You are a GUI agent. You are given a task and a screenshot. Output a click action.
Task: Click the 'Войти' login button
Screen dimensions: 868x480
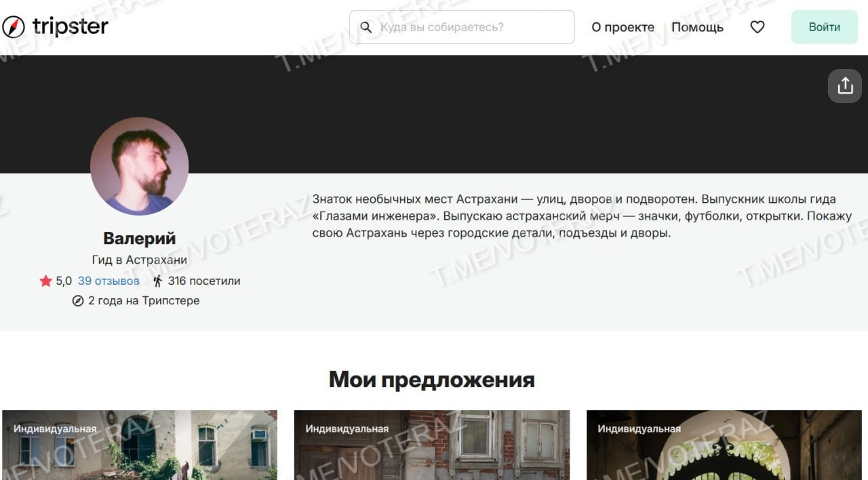click(825, 27)
